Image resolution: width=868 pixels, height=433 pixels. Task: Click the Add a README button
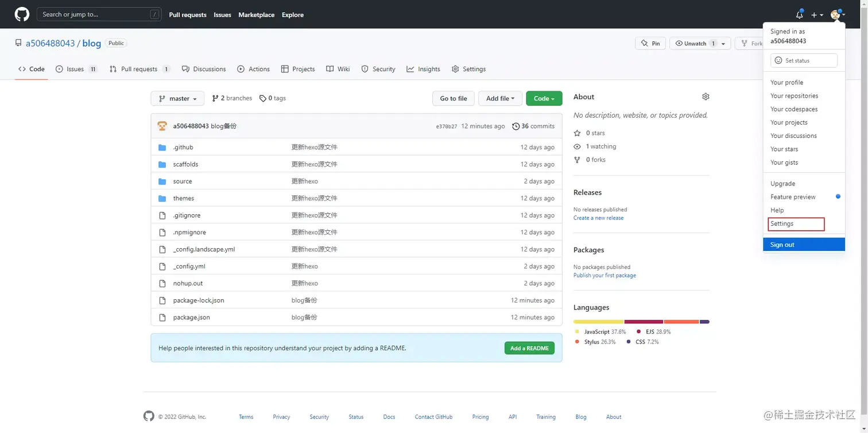point(529,348)
